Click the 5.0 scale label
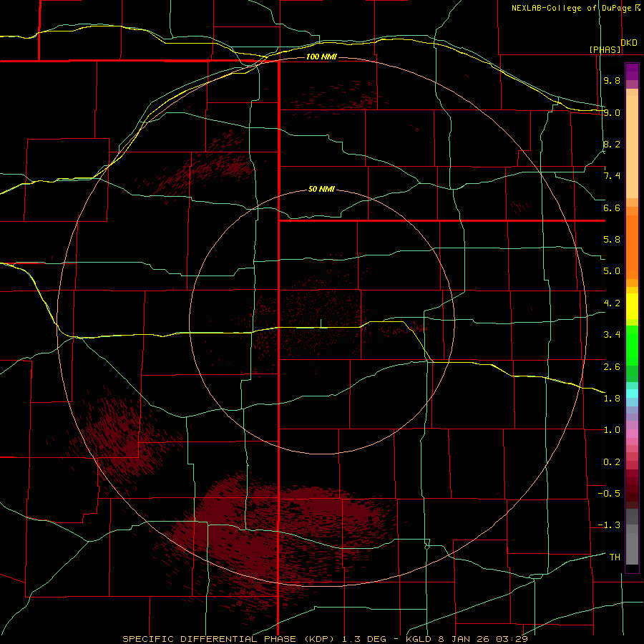Screen dimensions: 644x644 point(612,271)
